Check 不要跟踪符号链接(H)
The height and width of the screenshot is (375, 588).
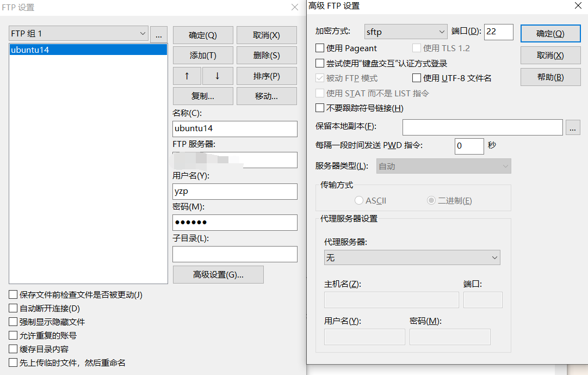pyautogui.click(x=320, y=107)
